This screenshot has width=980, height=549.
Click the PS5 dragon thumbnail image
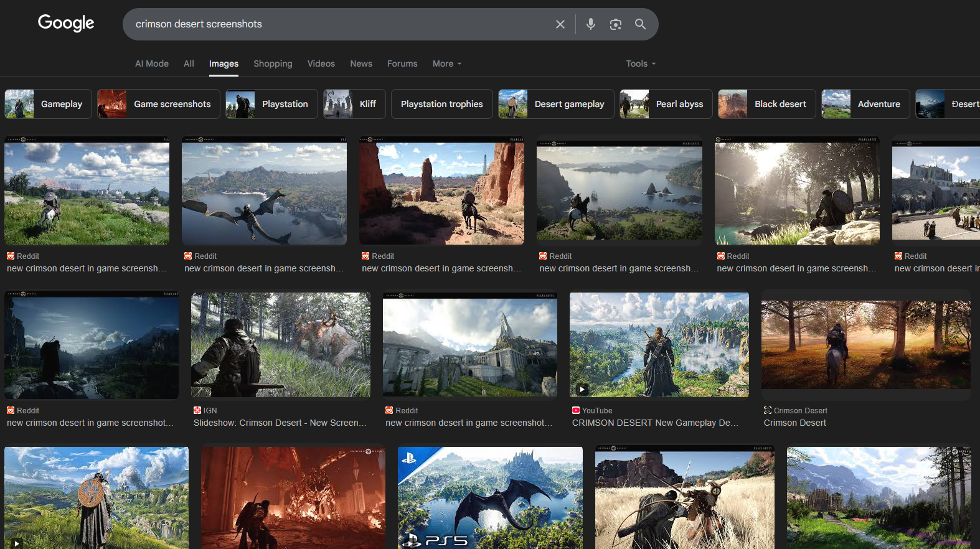(x=490, y=497)
